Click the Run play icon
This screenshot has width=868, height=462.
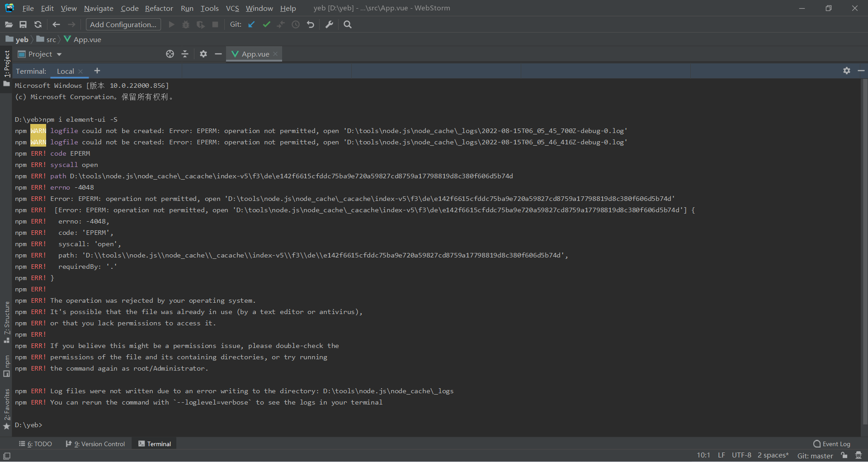171,24
